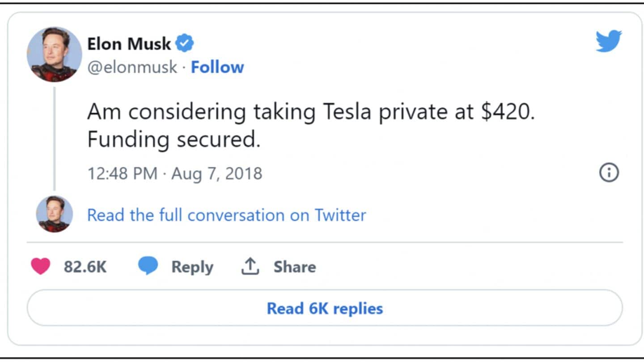Click the blue Reply speech bubble icon
644x362 pixels.
coord(148,266)
